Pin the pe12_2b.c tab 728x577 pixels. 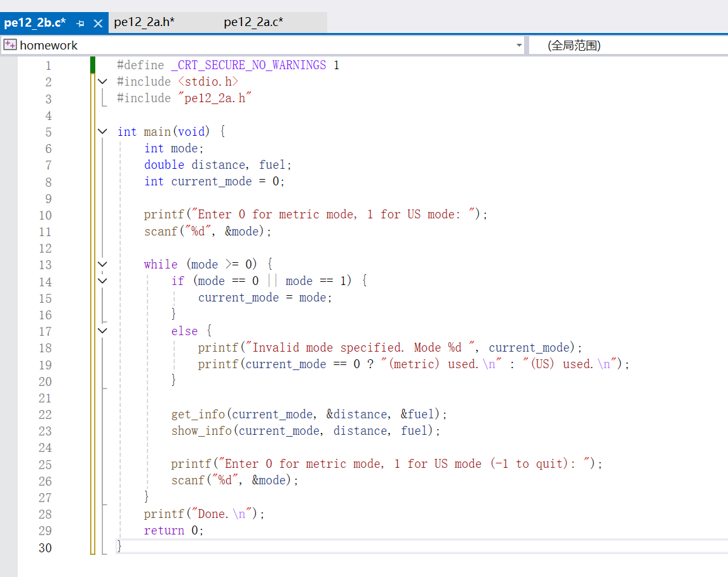coord(80,23)
